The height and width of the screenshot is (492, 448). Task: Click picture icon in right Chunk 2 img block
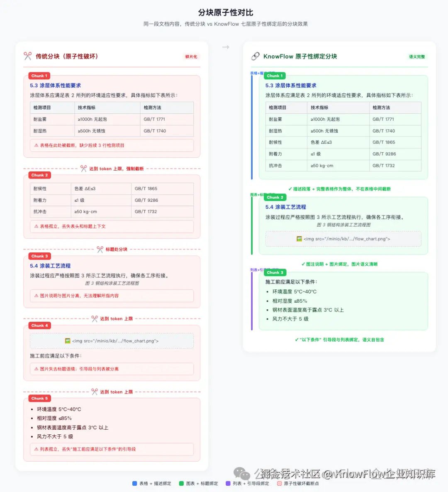[299, 239]
